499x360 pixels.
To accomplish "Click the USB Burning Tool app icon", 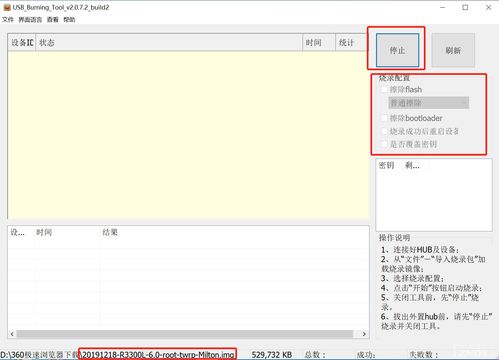I will [x=7, y=7].
